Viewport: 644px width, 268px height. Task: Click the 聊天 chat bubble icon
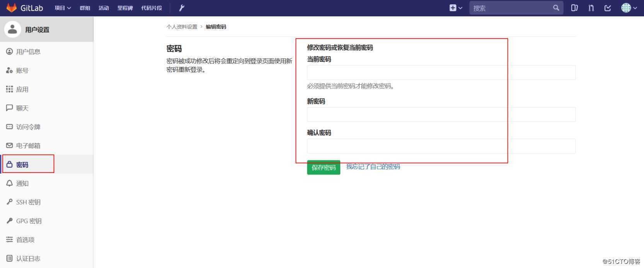click(9, 108)
